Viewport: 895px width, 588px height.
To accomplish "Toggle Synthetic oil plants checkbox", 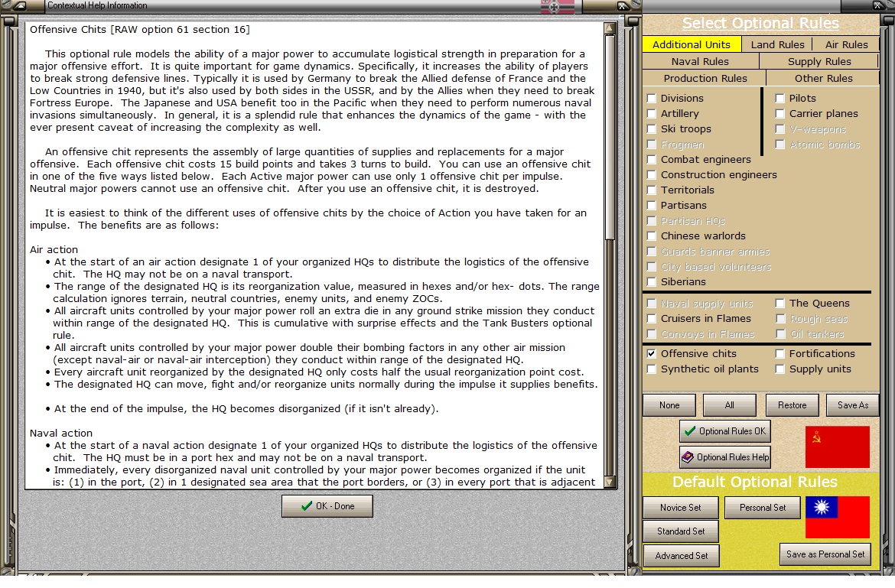I will point(651,369).
